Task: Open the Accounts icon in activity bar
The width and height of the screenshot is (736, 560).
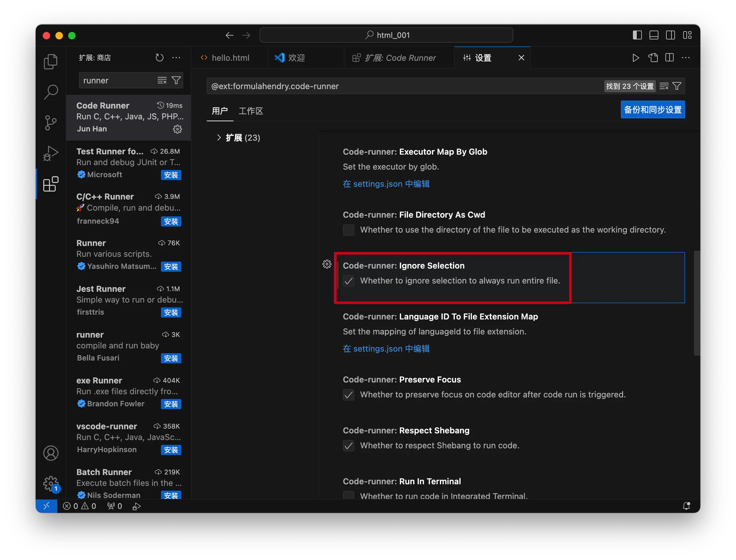Action: tap(51, 453)
